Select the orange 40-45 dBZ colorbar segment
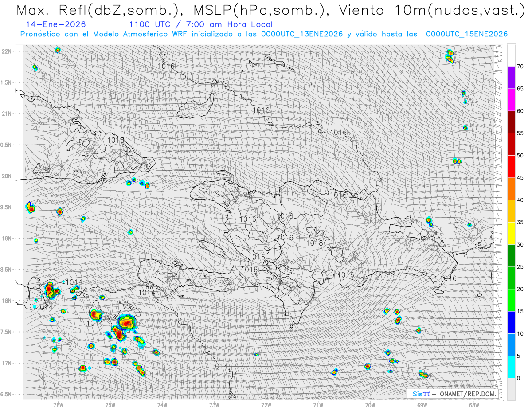 [511, 189]
